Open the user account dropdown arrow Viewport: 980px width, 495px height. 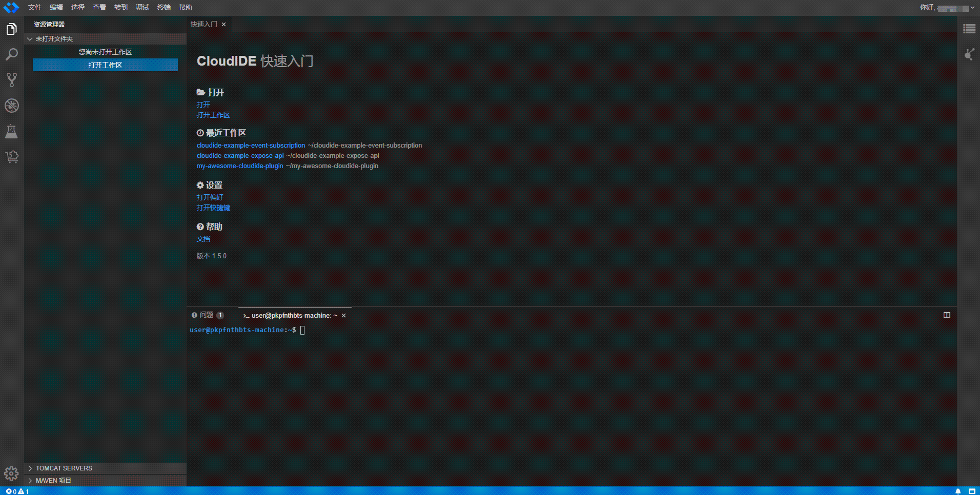(972, 8)
